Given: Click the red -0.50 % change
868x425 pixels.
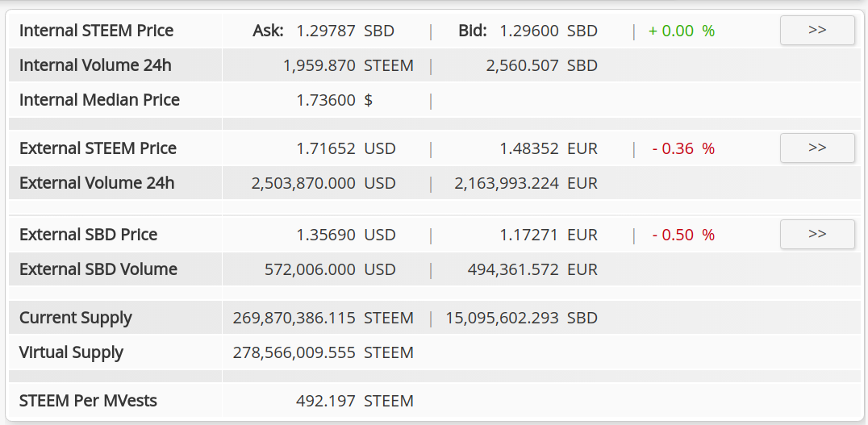Looking at the screenshot, I should tap(683, 235).
